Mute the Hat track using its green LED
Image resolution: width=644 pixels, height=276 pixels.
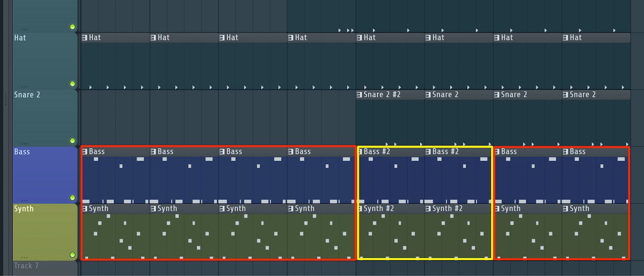click(x=72, y=84)
